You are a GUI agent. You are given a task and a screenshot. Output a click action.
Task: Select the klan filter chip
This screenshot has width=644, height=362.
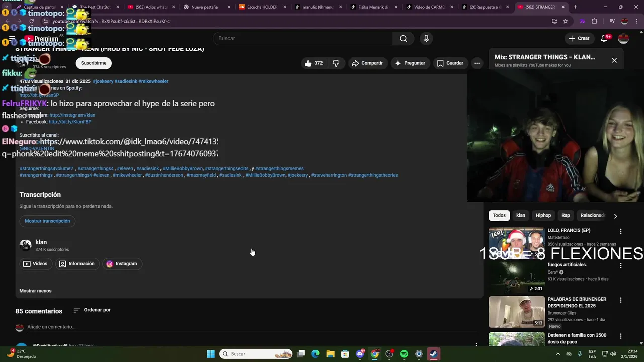point(521,215)
